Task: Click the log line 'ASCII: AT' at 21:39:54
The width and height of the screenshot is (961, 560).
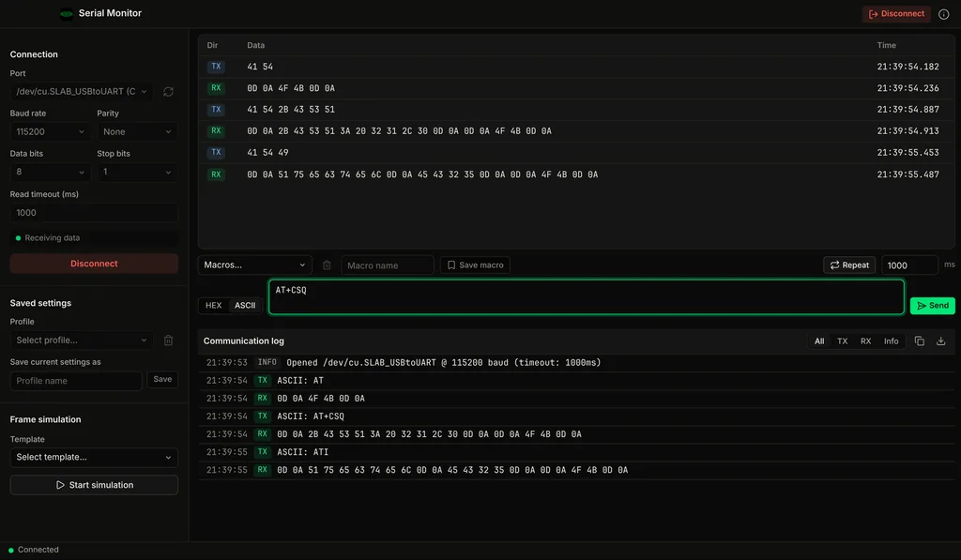Action: click(576, 381)
